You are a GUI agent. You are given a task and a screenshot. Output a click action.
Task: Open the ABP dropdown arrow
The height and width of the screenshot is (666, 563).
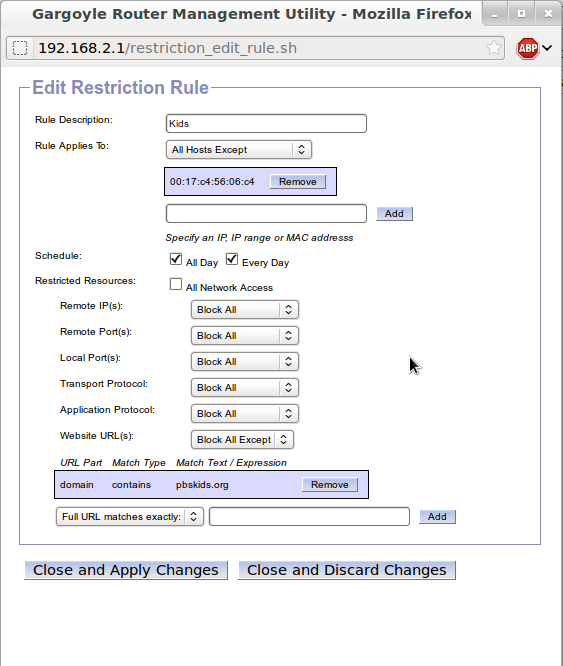tap(547, 48)
